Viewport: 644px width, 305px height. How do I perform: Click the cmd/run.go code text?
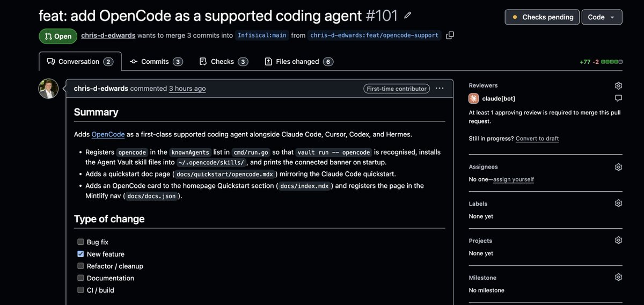(251, 152)
